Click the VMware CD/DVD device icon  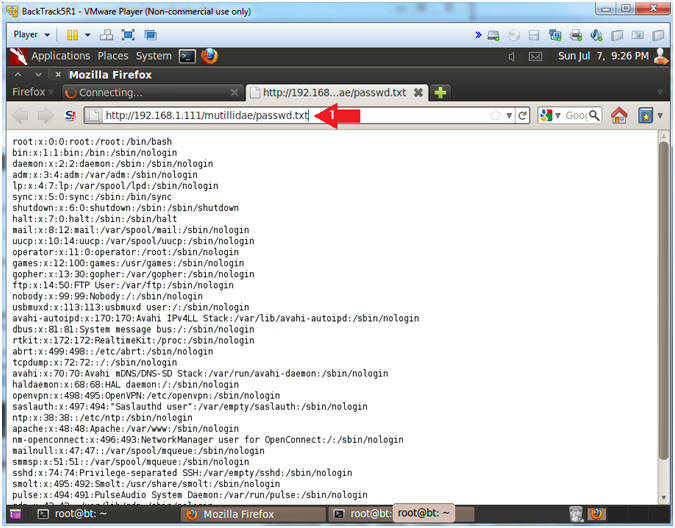[x=514, y=35]
